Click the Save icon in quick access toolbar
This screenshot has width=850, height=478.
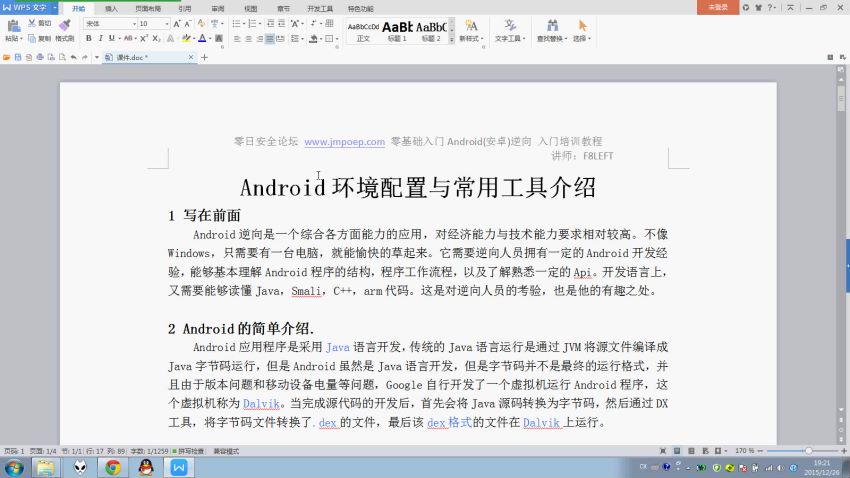(17, 57)
